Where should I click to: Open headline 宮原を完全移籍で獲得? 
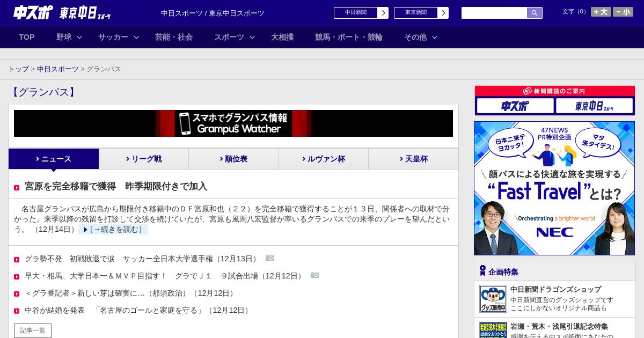(x=116, y=187)
